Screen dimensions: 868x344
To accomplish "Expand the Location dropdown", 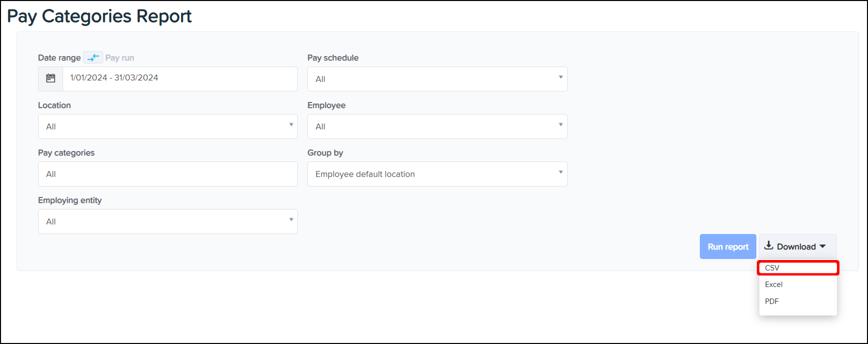I will pyautogui.click(x=167, y=126).
